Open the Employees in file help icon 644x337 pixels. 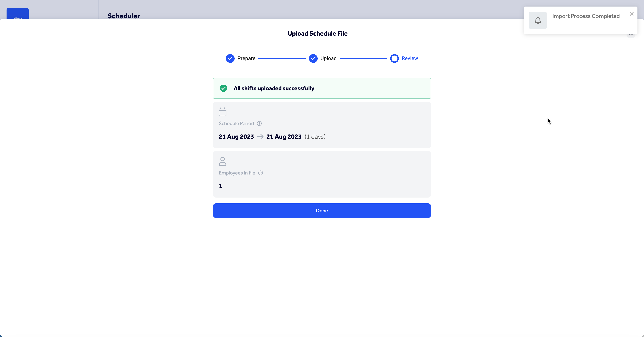pyautogui.click(x=261, y=173)
